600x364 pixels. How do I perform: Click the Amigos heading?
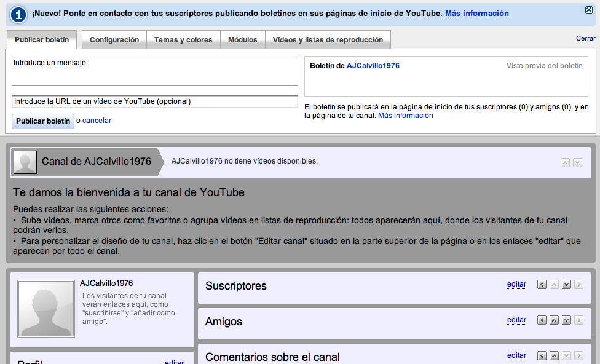point(224,322)
